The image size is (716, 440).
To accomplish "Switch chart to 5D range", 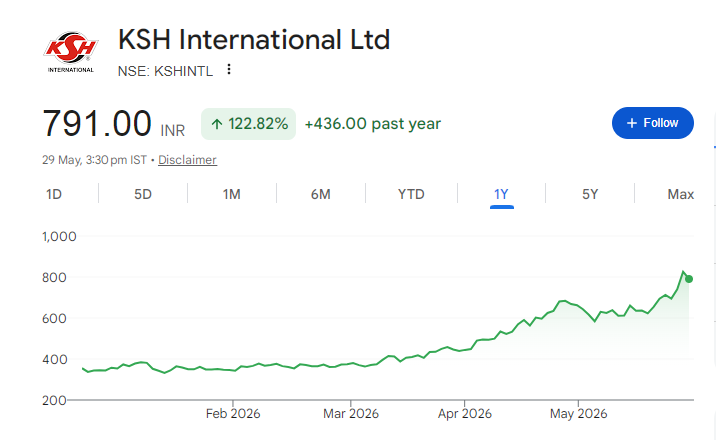I will (142, 194).
